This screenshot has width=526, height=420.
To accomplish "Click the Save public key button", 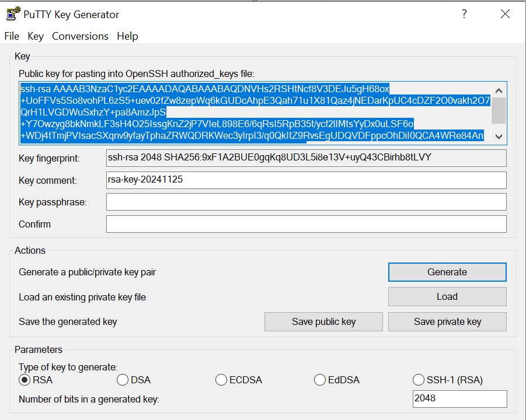I will tap(323, 321).
